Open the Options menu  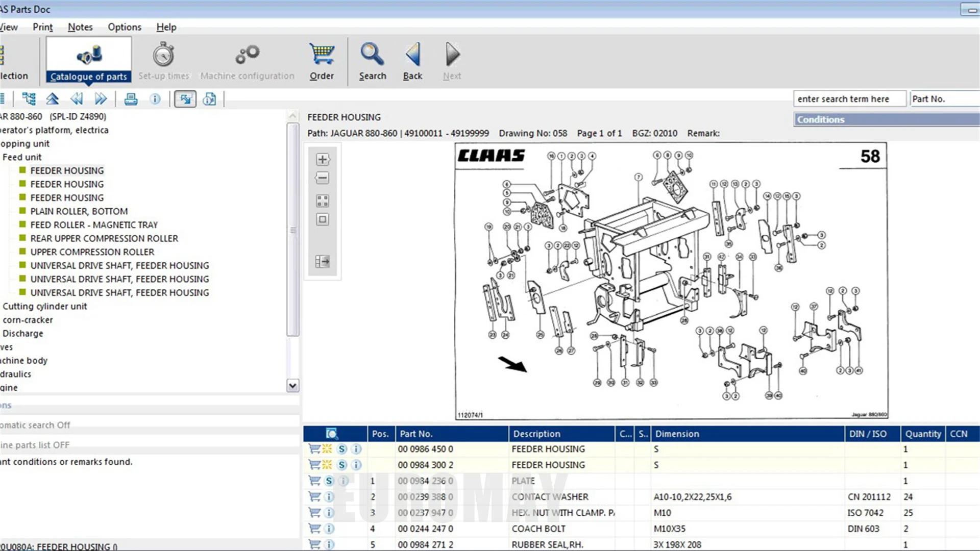pyautogui.click(x=124, y=27)
